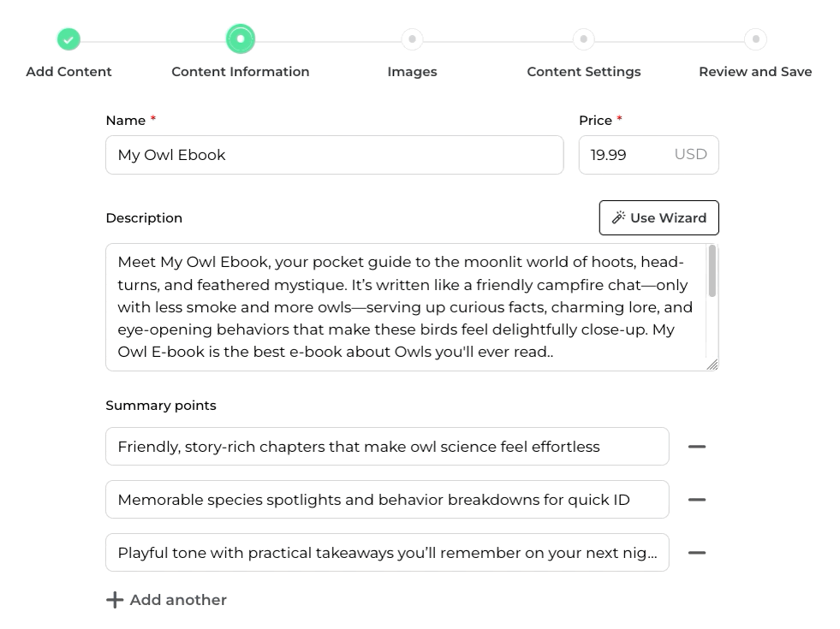Screen dimensions: 840x629
Task: Click the Use Wizard button
Action: 658,218
